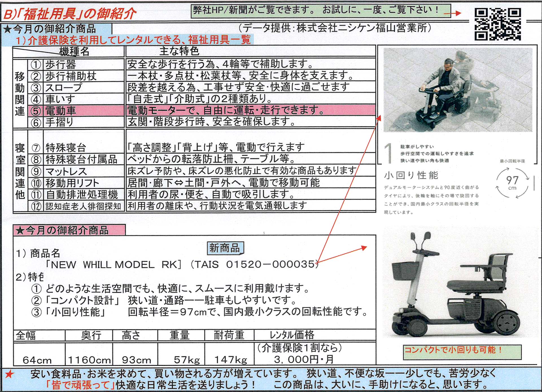
Task: Click the 福祉用具の御紹介 title
Action: (70, 13)
